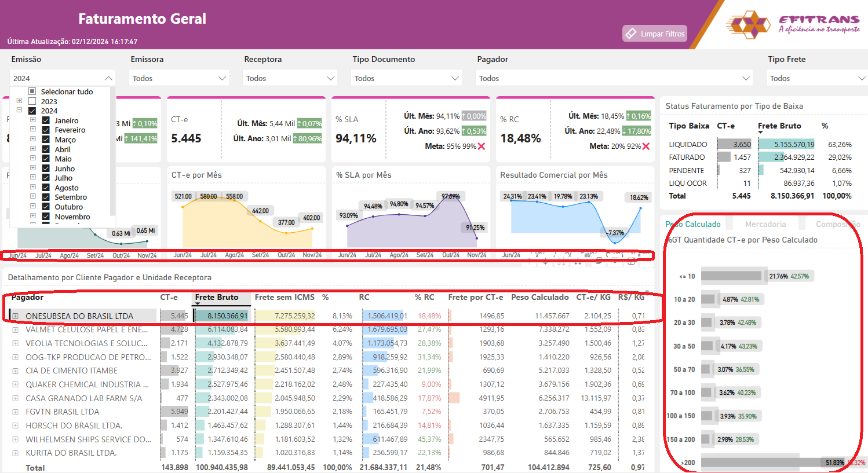Uncheck the Fevereiro checkbox
The height and width of the screenshot is (473, 868).
coord(46,130)
